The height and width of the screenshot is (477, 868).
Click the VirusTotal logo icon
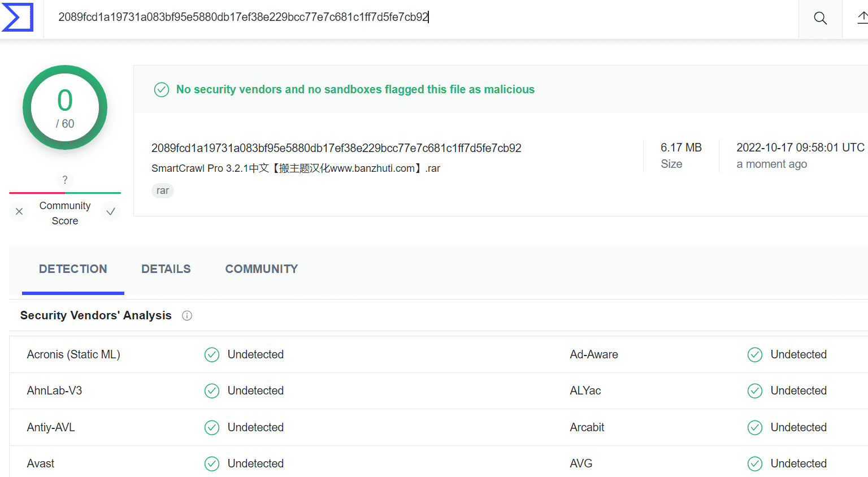click(18, 18)
